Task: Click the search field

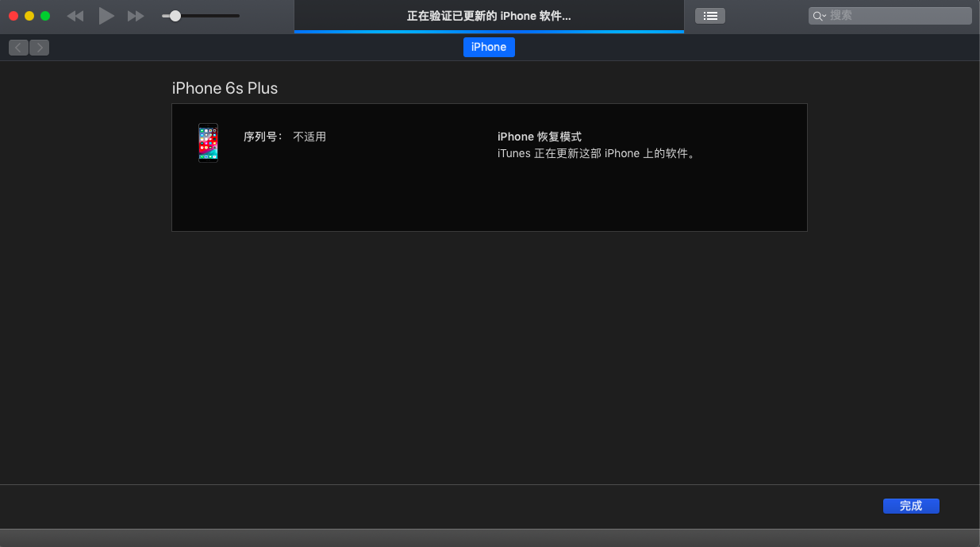Action: coord(890,16)
